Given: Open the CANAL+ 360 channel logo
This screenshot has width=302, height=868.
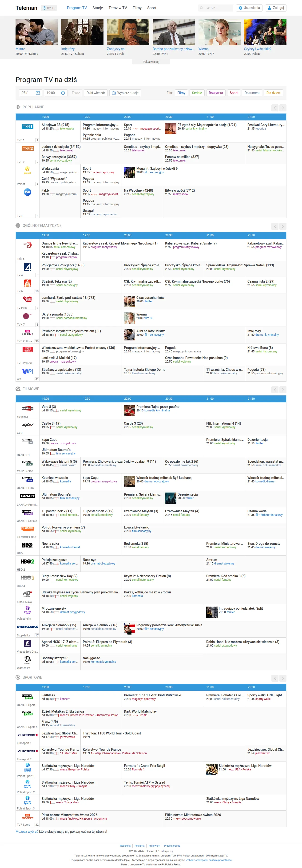Looking at the screenshot, I should point(27,463).
